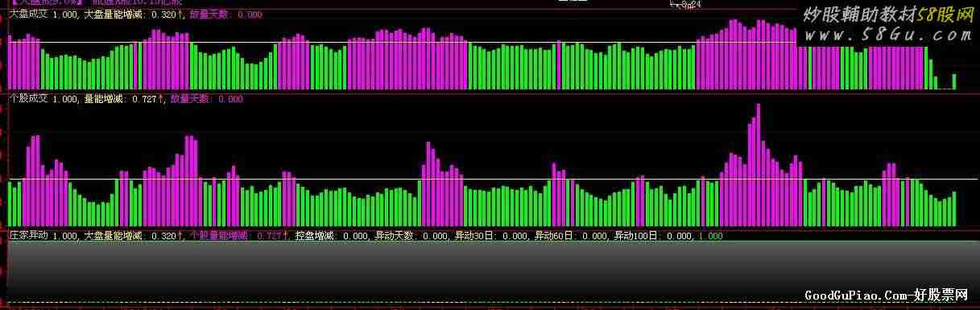The image size is (980, 310).
Task: Select the tallest magenta bar in 个股成交 chart
Action: point(759,165)
